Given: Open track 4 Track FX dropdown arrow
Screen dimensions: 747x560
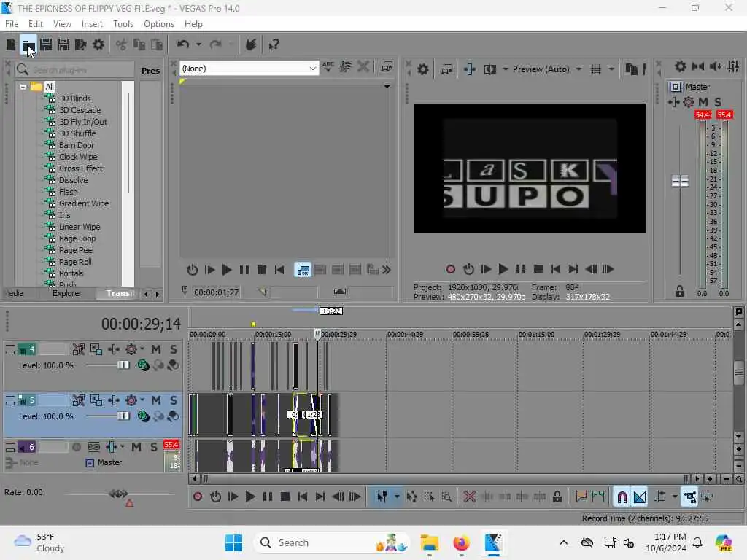Looking at the screenshot, I should [x=142, y=349].
